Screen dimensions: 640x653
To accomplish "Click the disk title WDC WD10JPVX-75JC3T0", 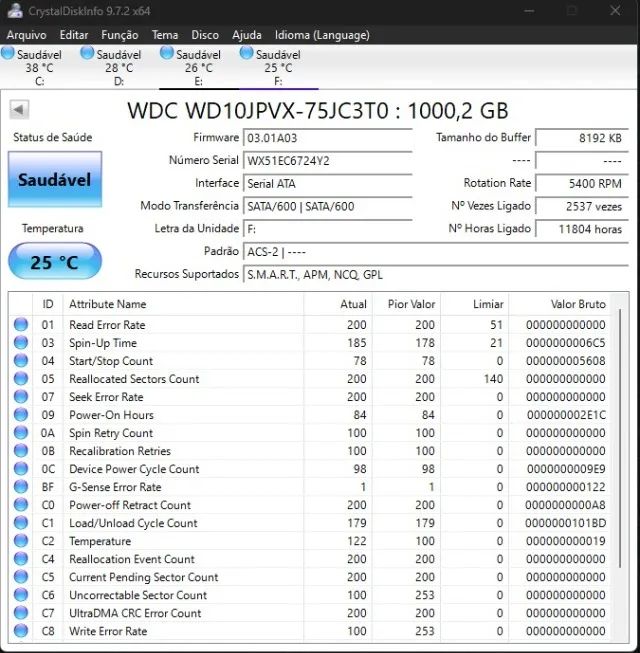I will pyautogui.click(x=258, y=111).
